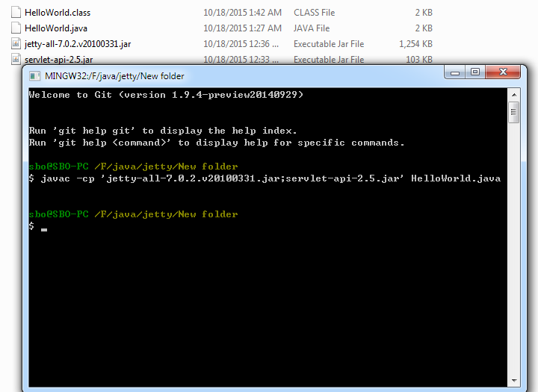
Task: Select the HelloWorld.java file name
Action: (x=56, y=28)
